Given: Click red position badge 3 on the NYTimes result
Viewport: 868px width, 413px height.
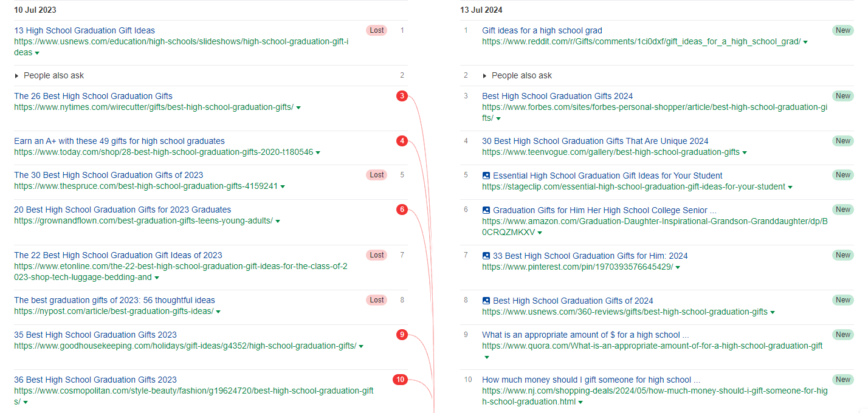Looking at the screenshot, I should (401, 95).
